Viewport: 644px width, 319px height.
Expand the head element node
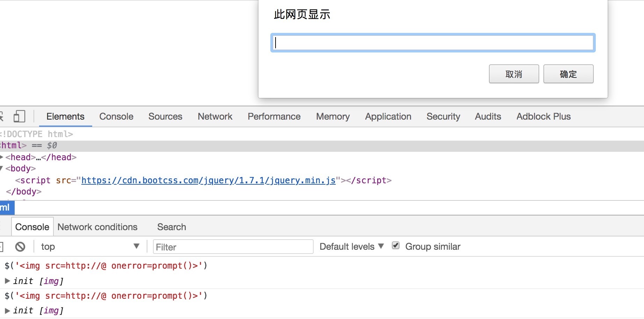coord(2,157)
